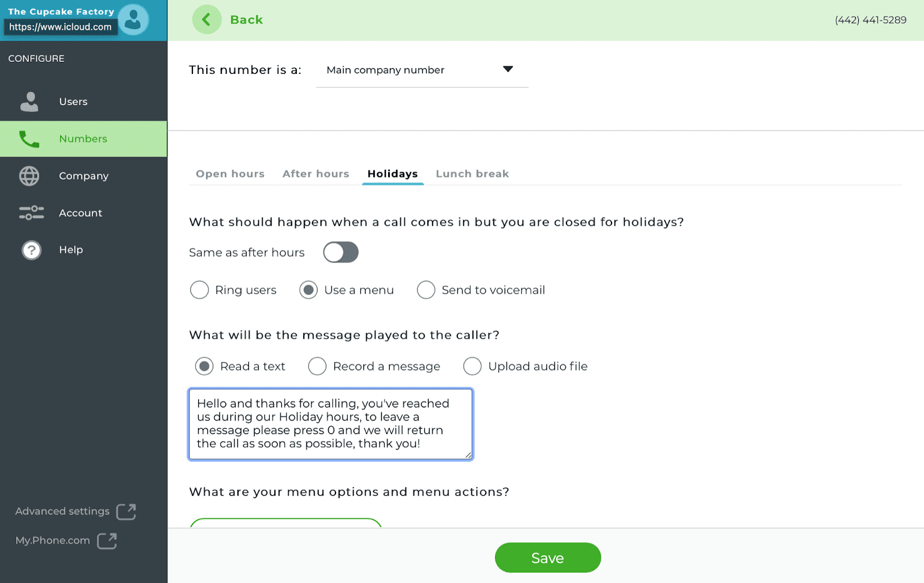Open the After hours tab
This screenshot has width=924, height=583.
click(x=316, y=174)
